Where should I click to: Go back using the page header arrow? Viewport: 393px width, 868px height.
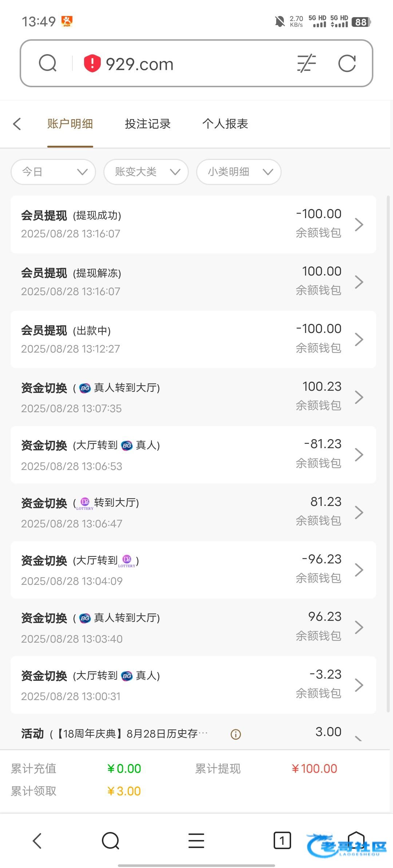pos(17,124)
